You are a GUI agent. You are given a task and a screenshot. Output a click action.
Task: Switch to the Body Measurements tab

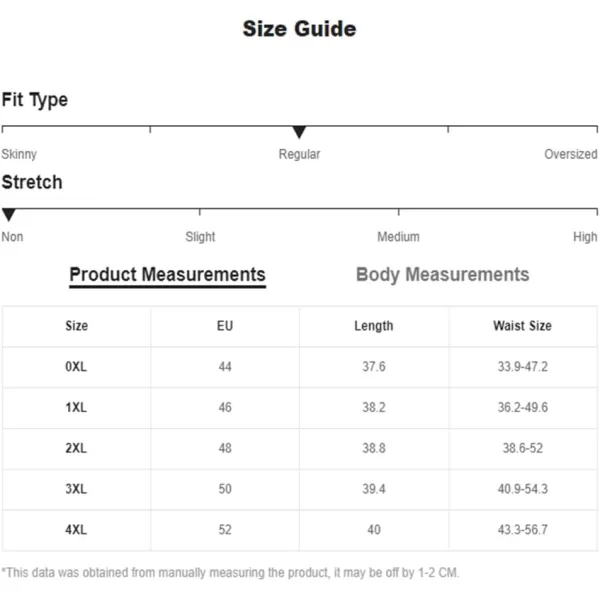coord(442,275)
